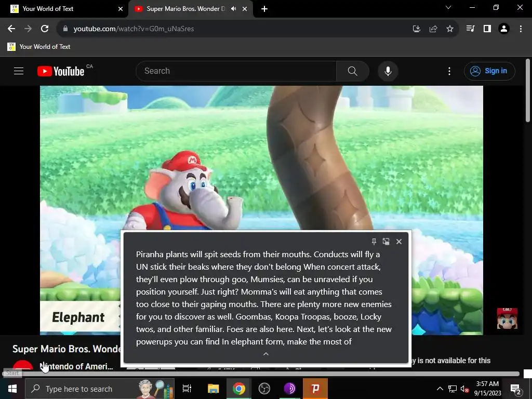Click the muted volume tray icon
This screenshot has height=399, width=532.
click(x=464, y=389)
